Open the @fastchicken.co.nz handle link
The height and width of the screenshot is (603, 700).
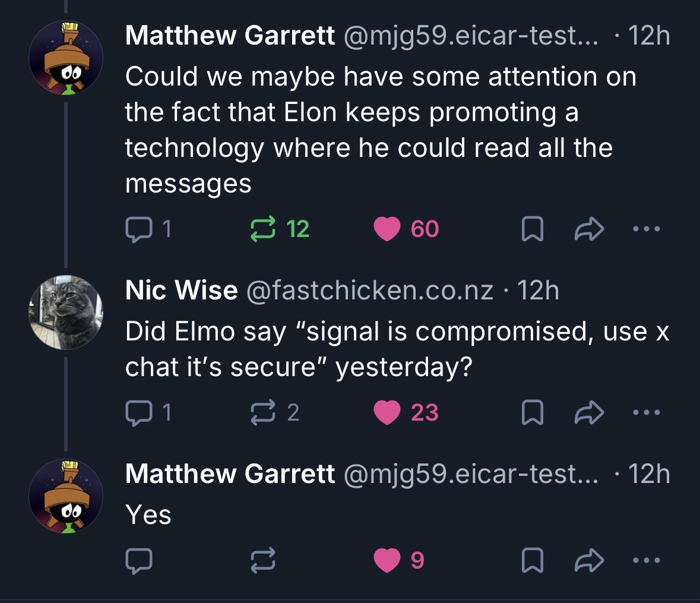(x=369, y=291)
